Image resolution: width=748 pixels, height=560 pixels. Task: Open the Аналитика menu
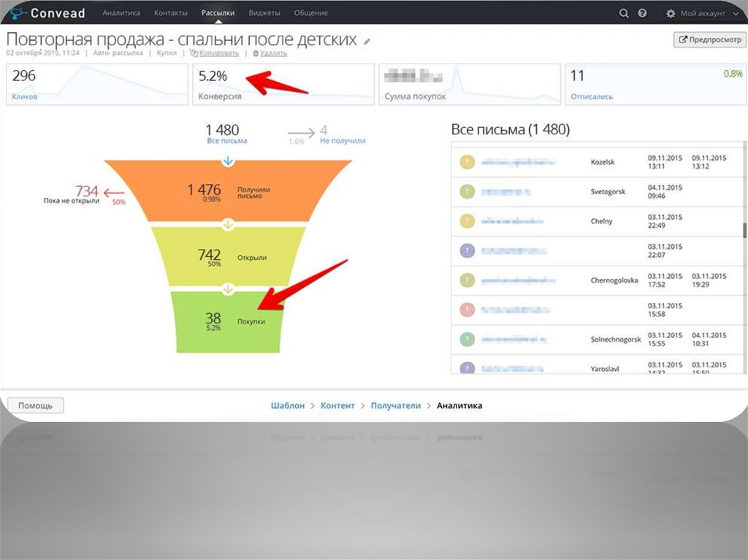point(121,13)
